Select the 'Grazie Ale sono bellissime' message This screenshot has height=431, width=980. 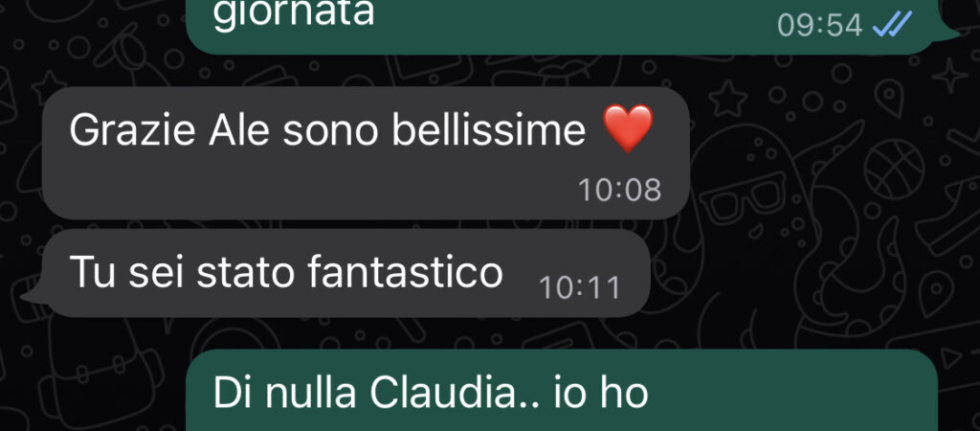[366, 152]
